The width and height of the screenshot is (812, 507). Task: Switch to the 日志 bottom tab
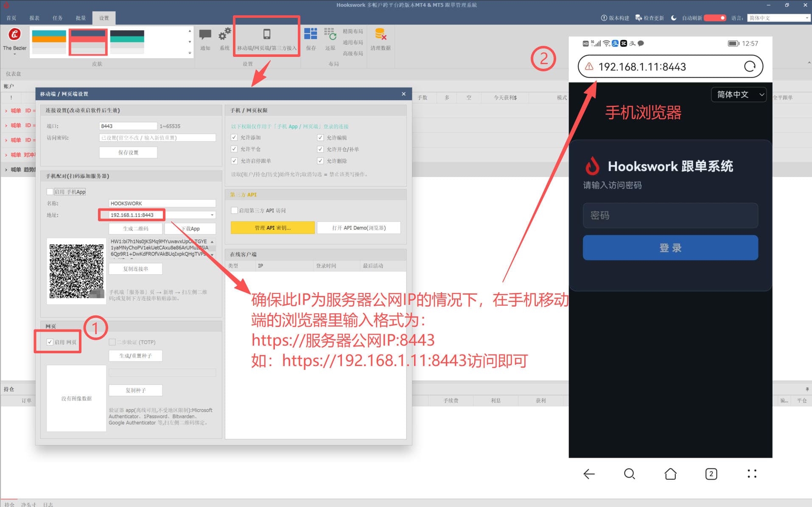point(48,504)
